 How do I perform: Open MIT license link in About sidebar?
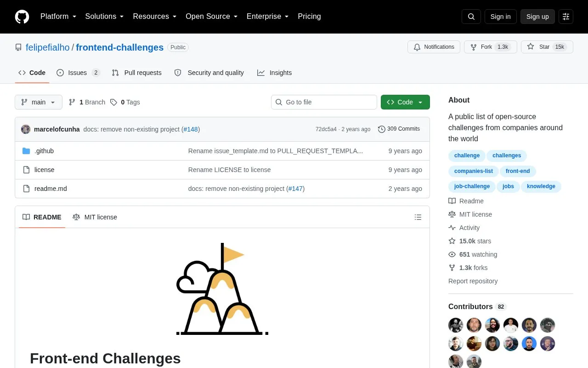coord(470,214)
